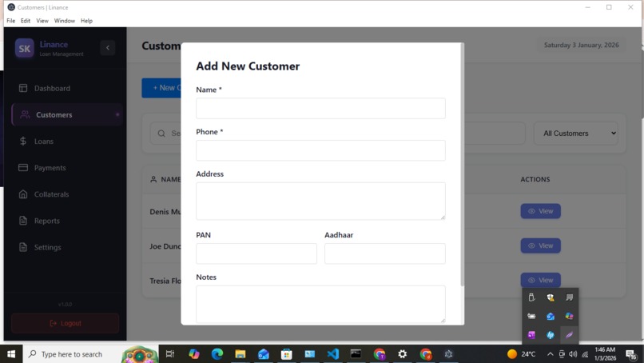Viewport: 644px width, 363px height.
Task: Click the magnifier icon in the customer search box
Action: [x=161, y=134]
